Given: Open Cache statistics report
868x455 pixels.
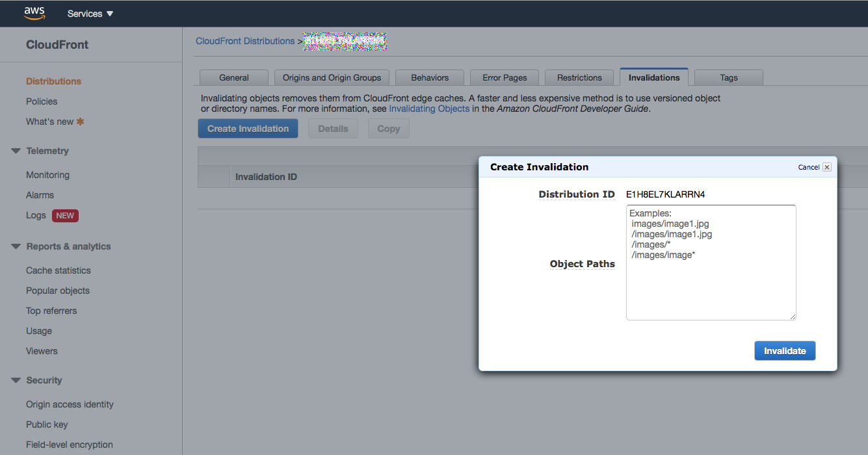Looking at the screenshot, I should click(x=59, y=270).
